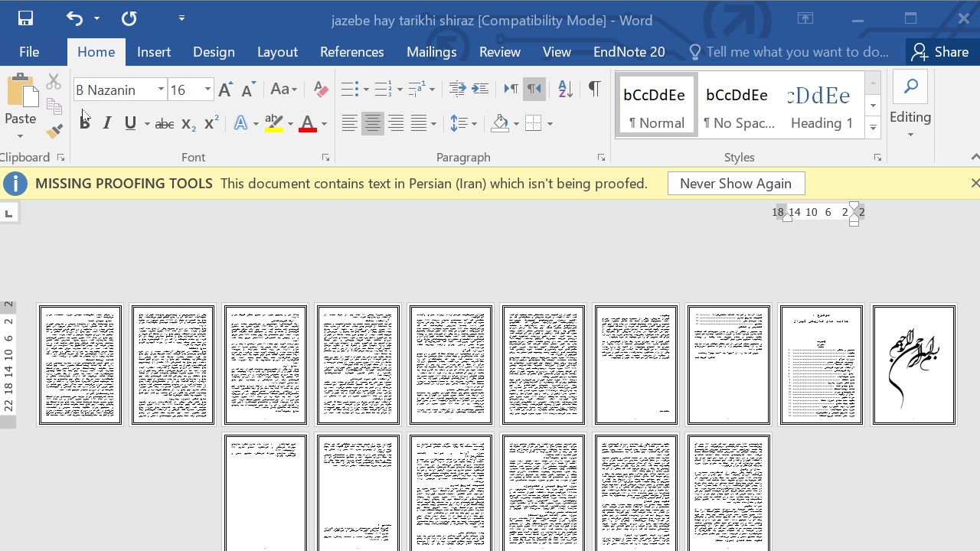Open the bismillah calligraphy page thumbnail

(914, 365)
